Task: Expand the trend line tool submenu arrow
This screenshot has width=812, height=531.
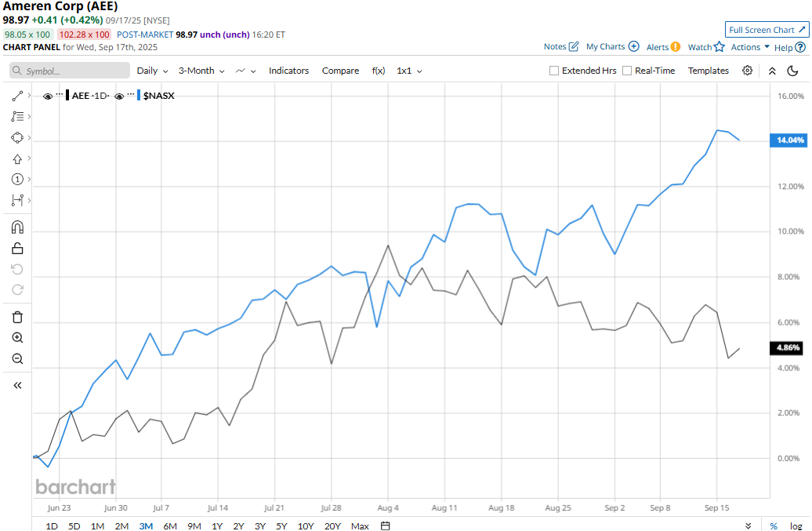Action: coord(29,96)
